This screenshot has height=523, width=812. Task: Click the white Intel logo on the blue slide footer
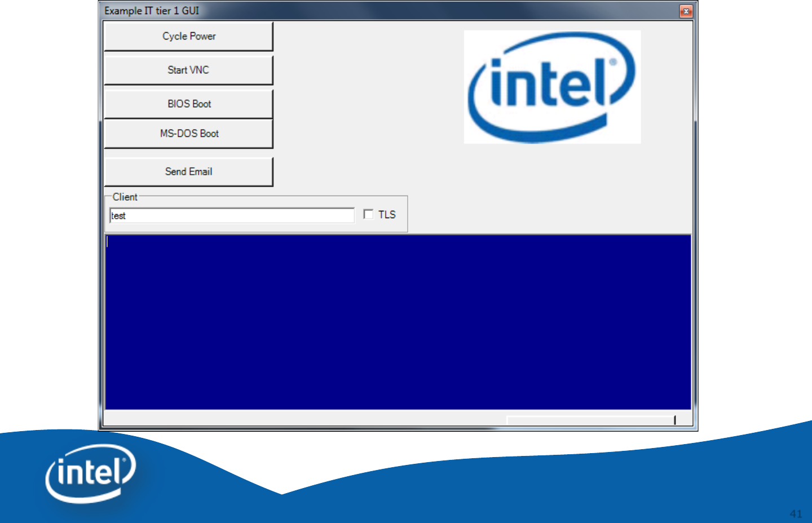(x=91, y=473)
